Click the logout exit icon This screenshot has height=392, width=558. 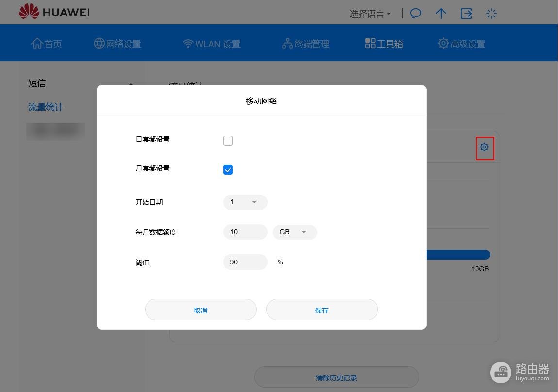pos(466,14)
